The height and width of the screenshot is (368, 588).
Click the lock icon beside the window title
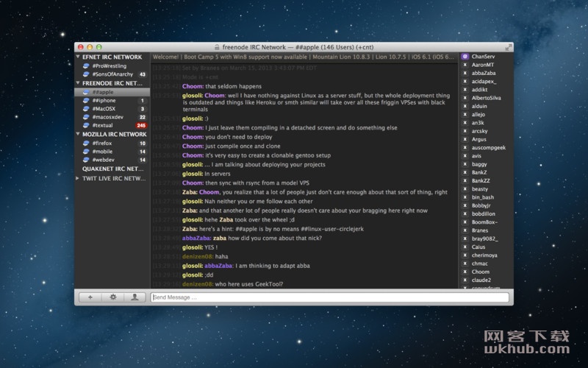[x=217, y=47]
